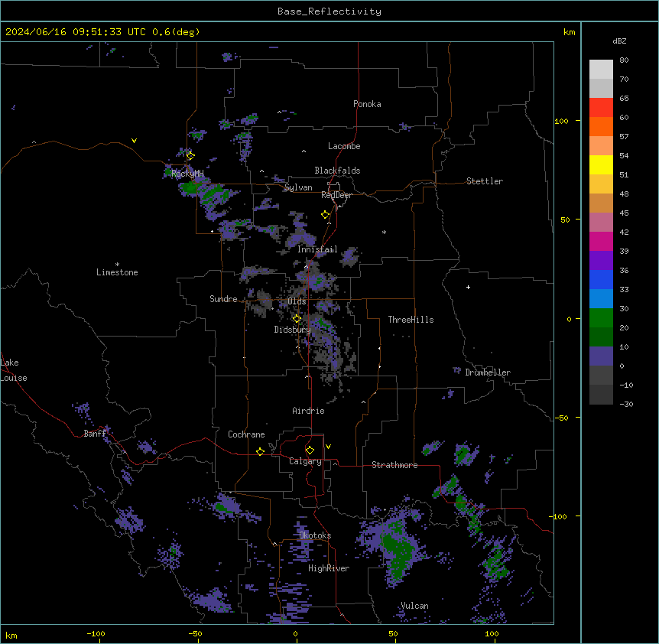This screenshot has width=659, height=644.
Task: Click the -100 tick label on bottom axis
Action: (96, 633)
